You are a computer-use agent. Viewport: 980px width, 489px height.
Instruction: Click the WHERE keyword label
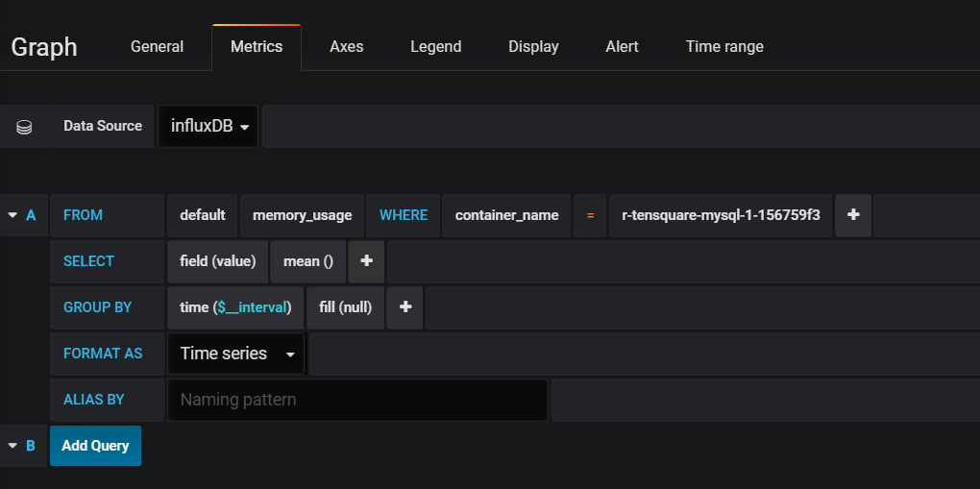[404, 215]
